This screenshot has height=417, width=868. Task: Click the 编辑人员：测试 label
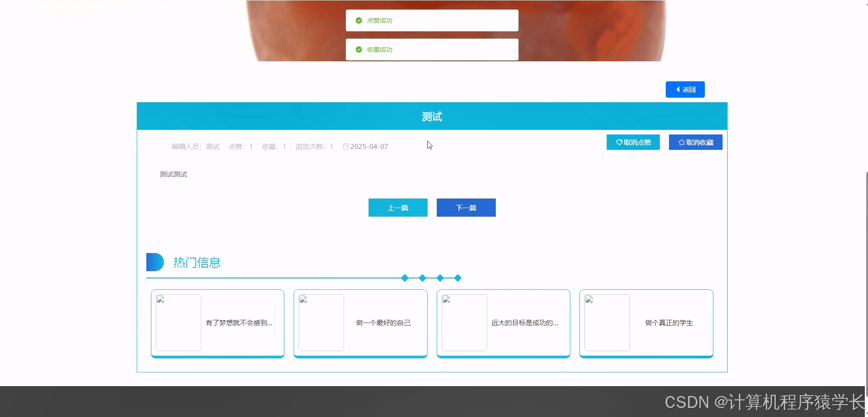tap(195, 146)
